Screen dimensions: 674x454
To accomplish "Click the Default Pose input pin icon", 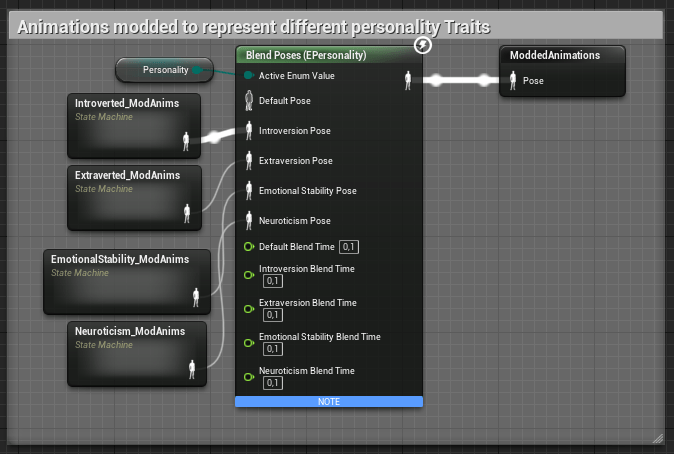I will (x=249, y=101).
